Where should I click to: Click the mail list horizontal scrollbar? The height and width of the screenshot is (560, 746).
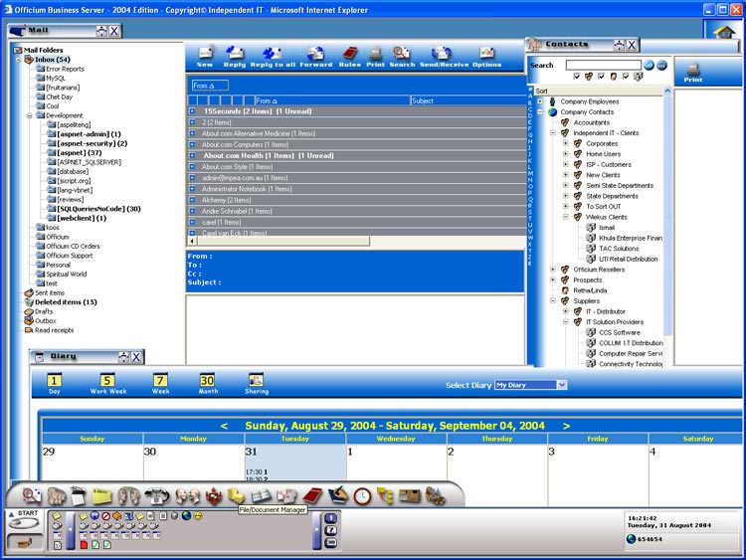pyautogui.click(x=282, y=242)
